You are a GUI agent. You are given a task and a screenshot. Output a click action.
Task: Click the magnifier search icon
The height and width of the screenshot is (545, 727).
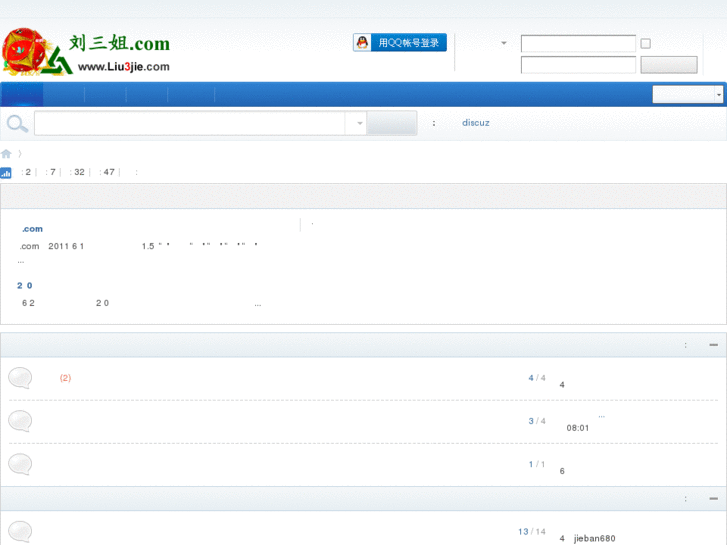tap(17, 124)
